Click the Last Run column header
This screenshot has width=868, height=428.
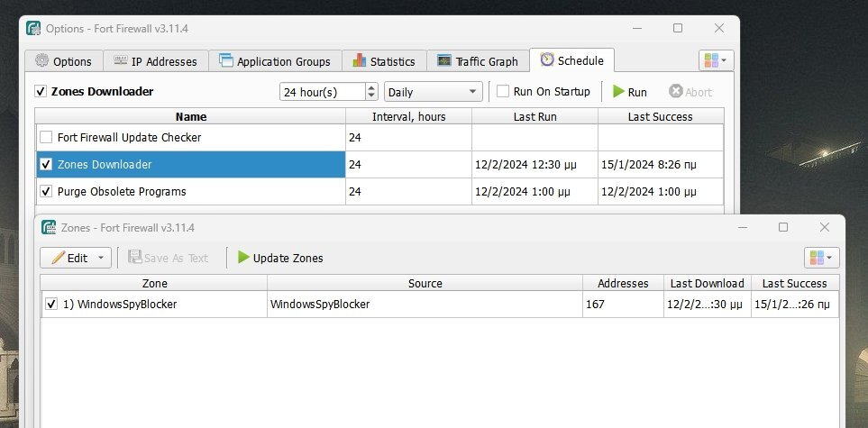(x=535, y=116)
